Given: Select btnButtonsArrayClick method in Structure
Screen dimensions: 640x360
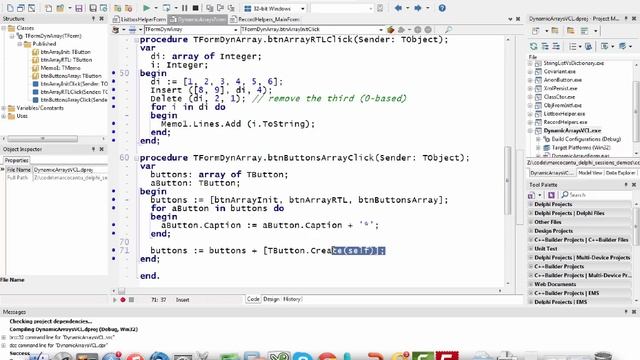Looking at the screenshot, I should (74, 100).
